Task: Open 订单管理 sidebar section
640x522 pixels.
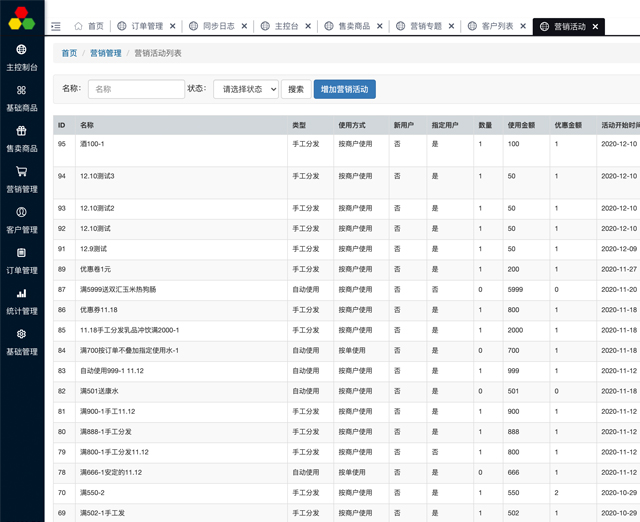Action: 22,261
